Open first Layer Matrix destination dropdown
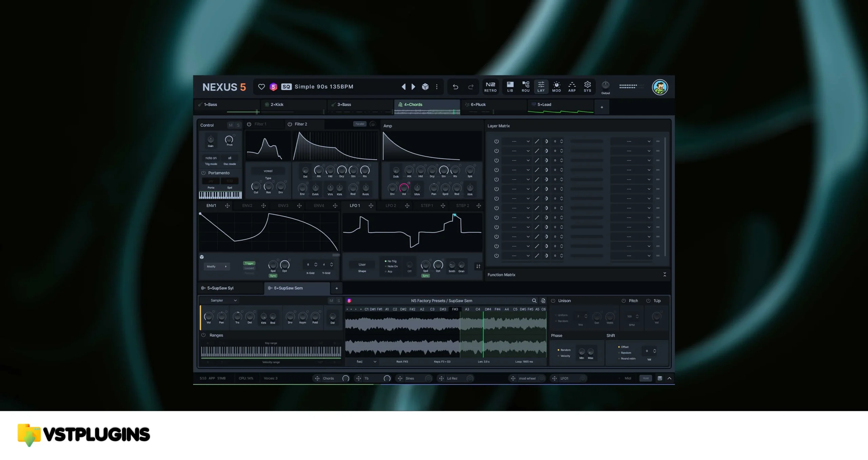This screenshot has width=868, height=460. pos(631,141)
